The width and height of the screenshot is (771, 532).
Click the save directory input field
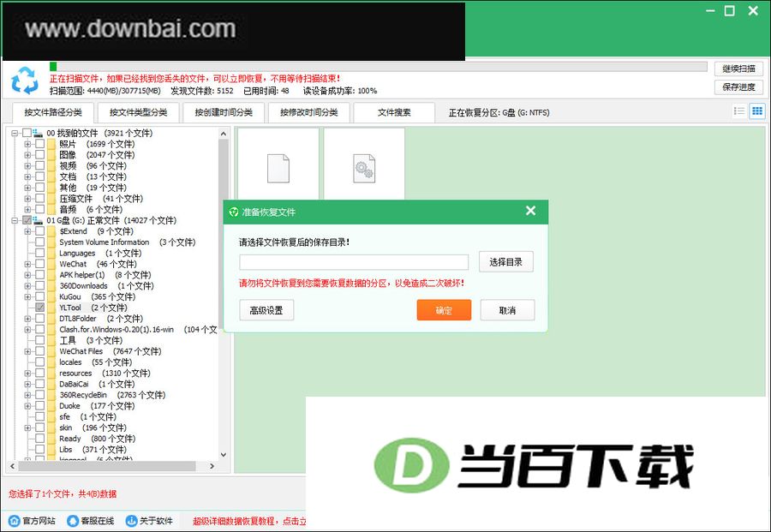tap(354, 262)
